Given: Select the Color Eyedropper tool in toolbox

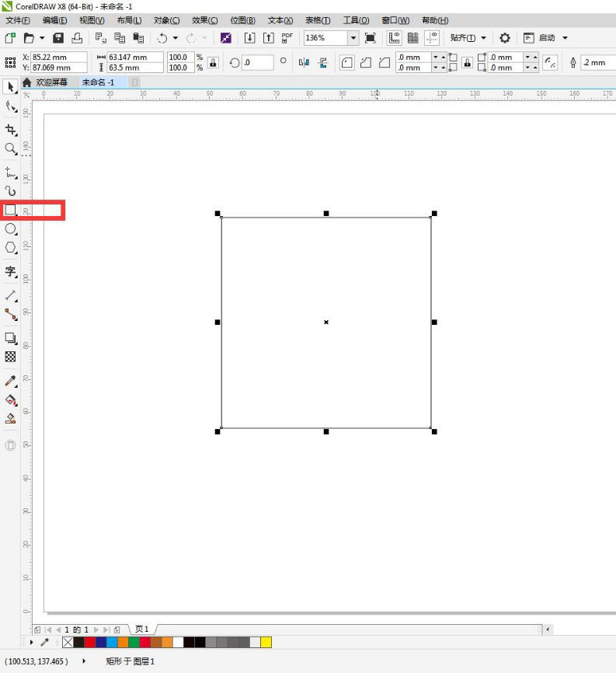Looking at the screenshot, I should [x=11, y=381].
